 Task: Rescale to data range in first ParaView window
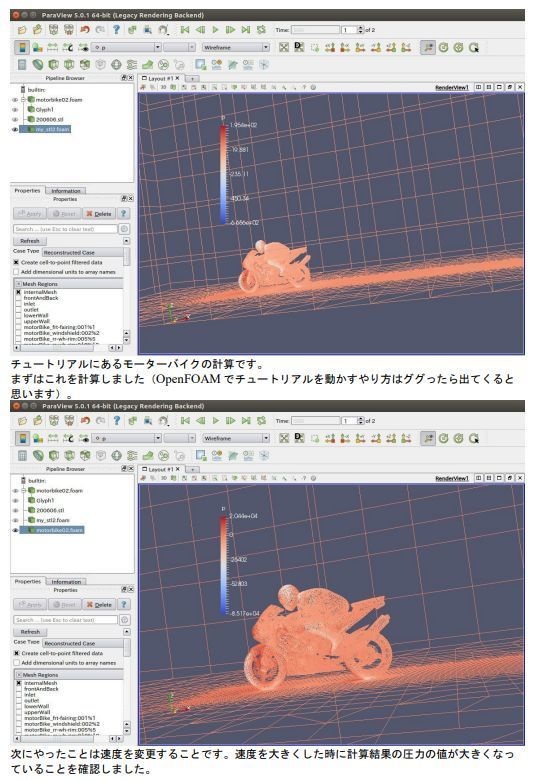point(53,47)
